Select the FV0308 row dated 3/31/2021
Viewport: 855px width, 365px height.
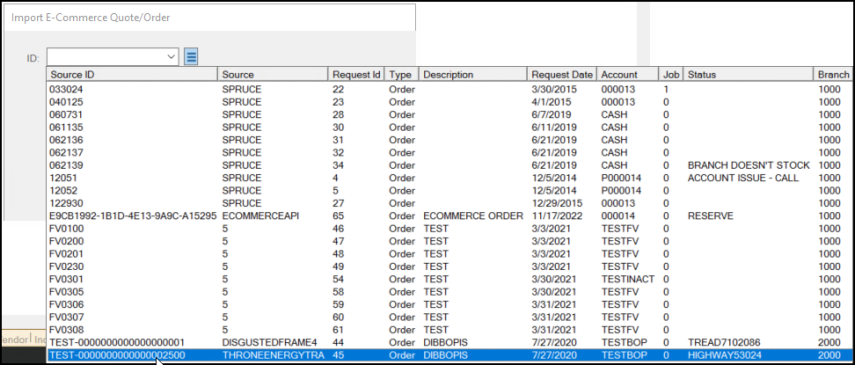point(449,330)
